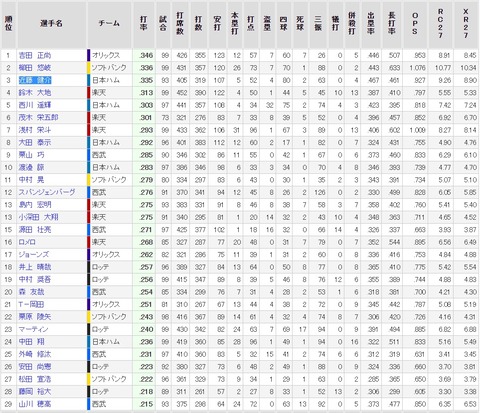
Task: Click the 犠打 column header
Action: pos(336,24)
